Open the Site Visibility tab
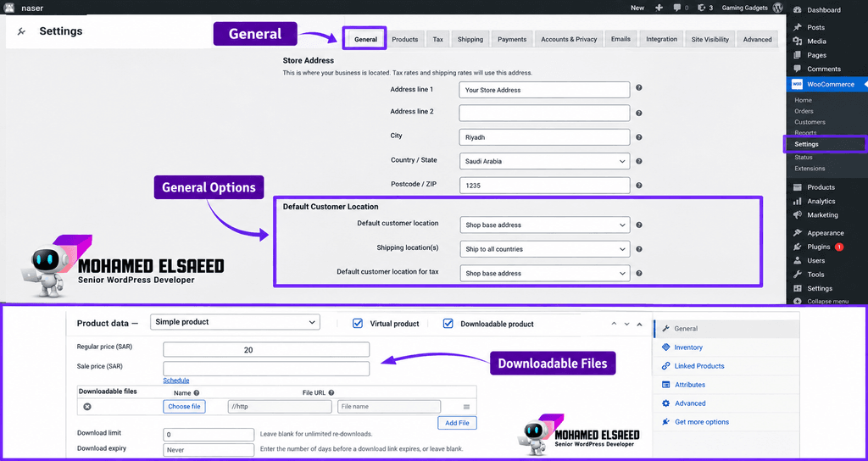 [710, 39]
